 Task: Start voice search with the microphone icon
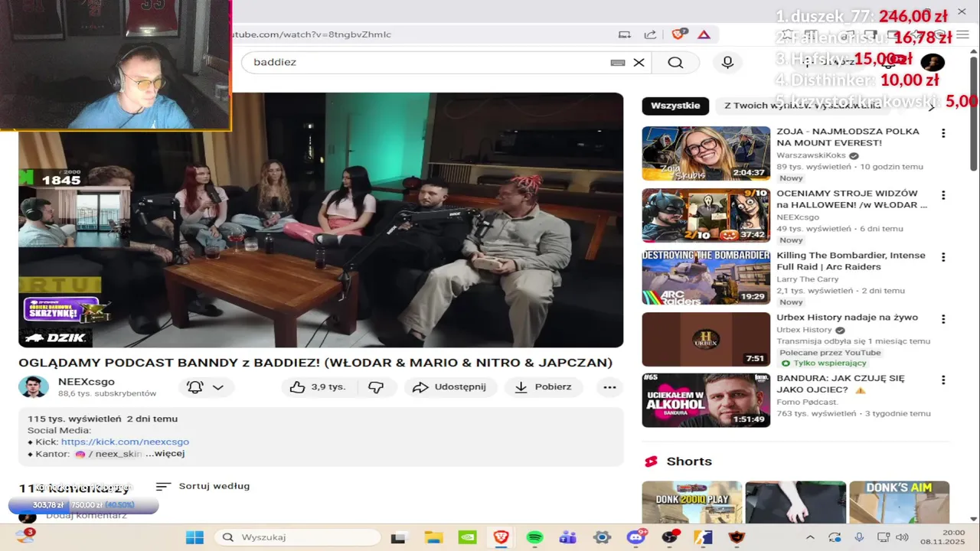click(x=727, y=63)
